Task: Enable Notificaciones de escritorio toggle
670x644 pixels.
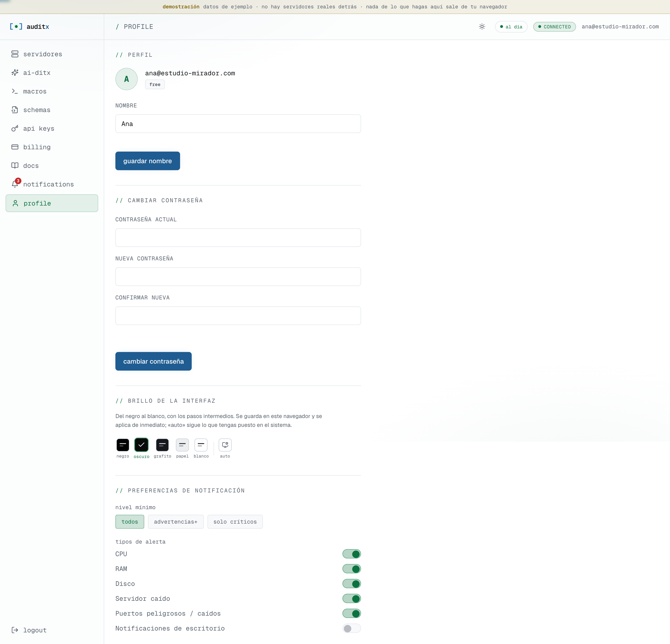Action: pyautogui.click(x=352, y=628)
